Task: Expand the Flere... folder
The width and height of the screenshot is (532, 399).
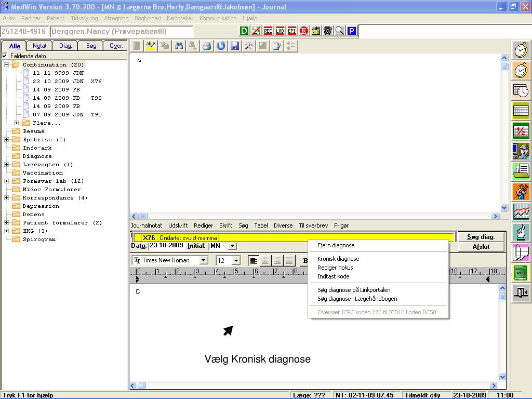Action: tap(16, 123)
